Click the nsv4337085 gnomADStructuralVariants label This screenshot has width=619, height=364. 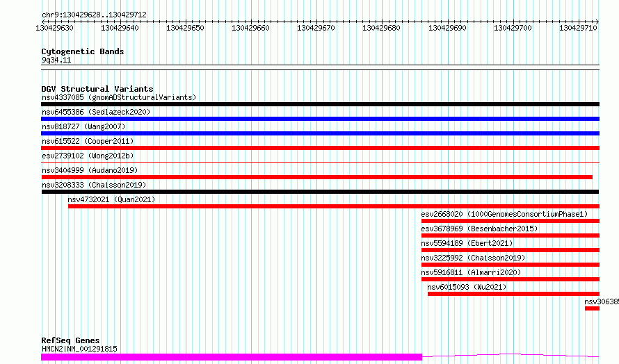click(119, 97)
